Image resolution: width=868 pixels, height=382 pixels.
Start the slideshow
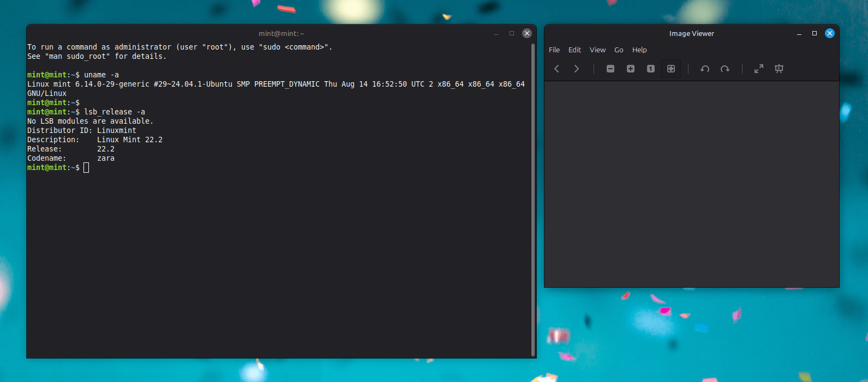click(x=779, y=69)
